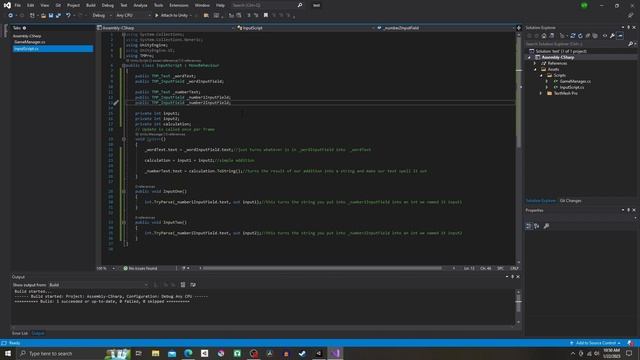Switch to the Output tab at bottom
This screenshot has height=360, width=640.
pos(38,333)
